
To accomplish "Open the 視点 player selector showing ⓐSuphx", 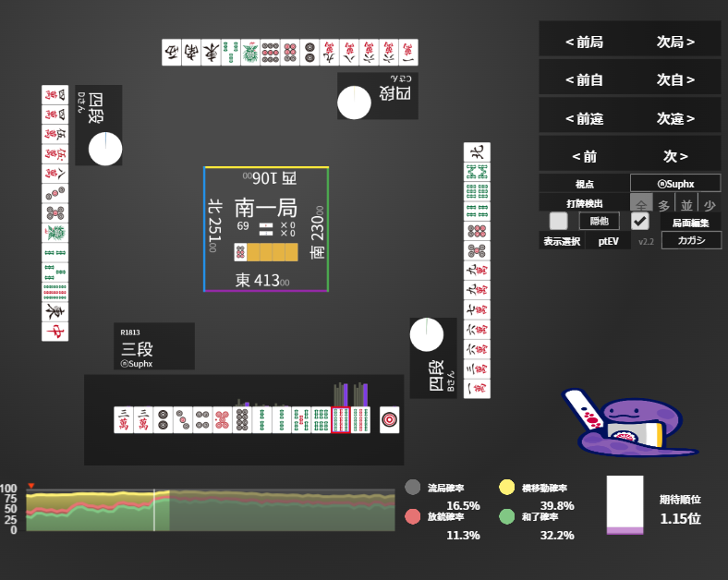I will point(675,183).
